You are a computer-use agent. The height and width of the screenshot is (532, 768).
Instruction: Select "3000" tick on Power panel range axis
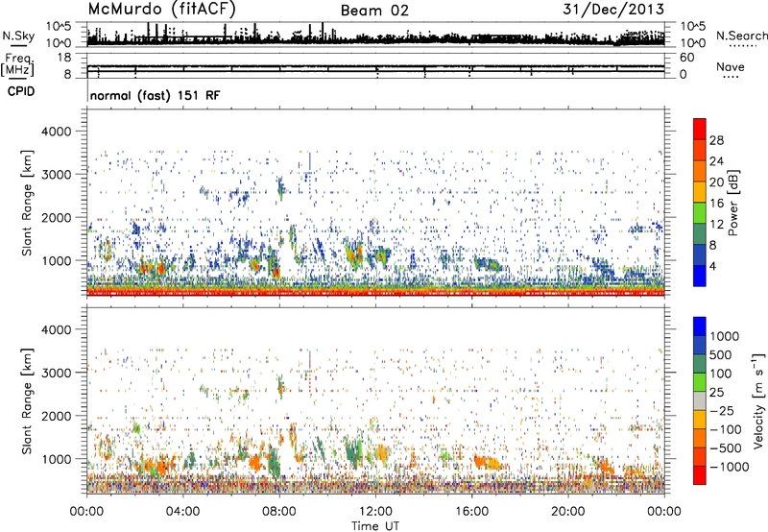[56, 175]
